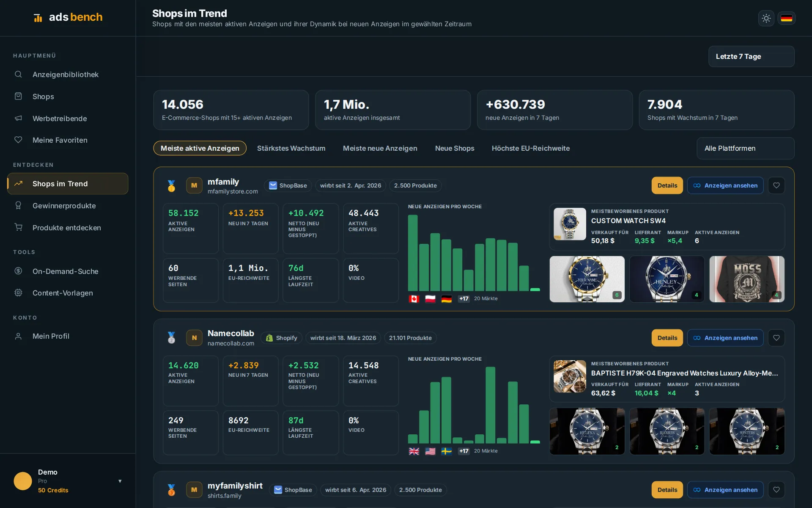The width and height of the screenshot is (812, 508).
Task: Switch to the Neue Shops tab
Action: tap(455, 148)
